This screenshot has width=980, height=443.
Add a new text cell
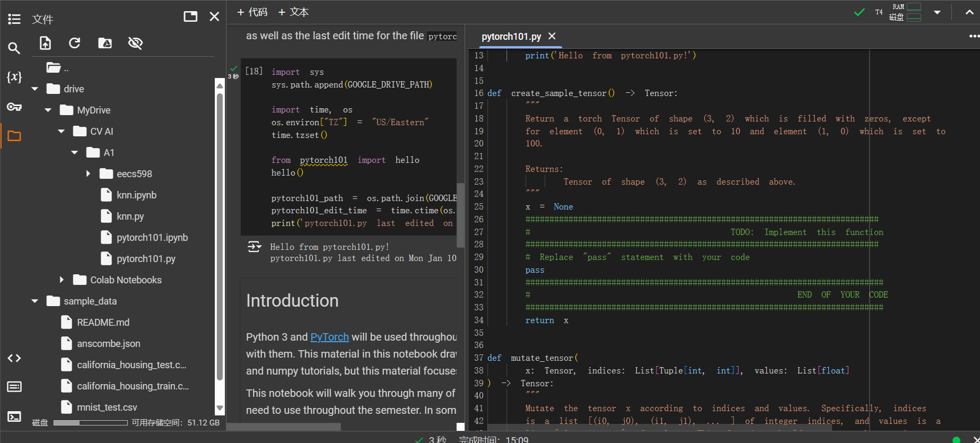click(294, 12)
